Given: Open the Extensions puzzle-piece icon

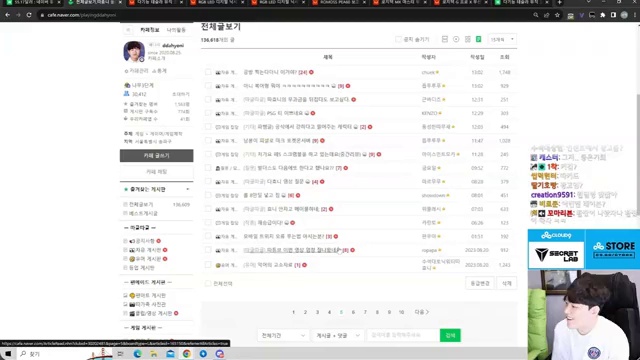Looking at the screenshot, I should point(602,15).
